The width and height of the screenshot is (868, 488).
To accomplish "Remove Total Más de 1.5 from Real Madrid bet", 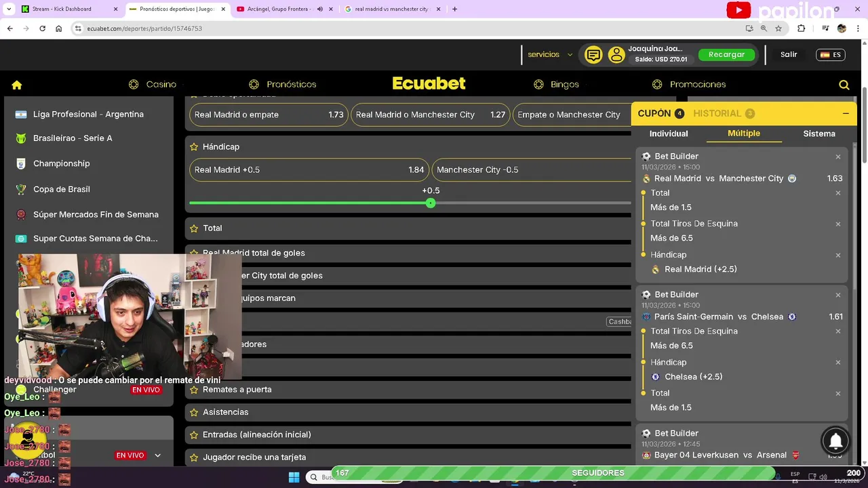I will [x=838, y=193].
